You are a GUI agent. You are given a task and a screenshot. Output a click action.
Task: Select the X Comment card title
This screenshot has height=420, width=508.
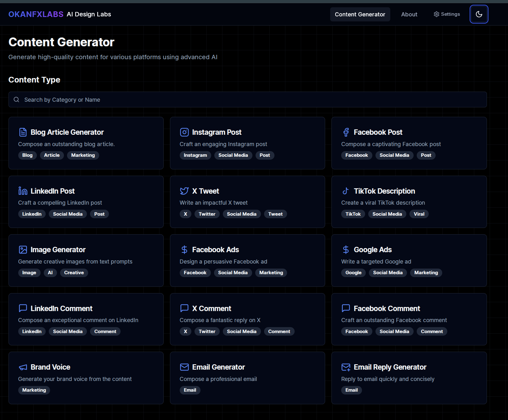[212, 309]
